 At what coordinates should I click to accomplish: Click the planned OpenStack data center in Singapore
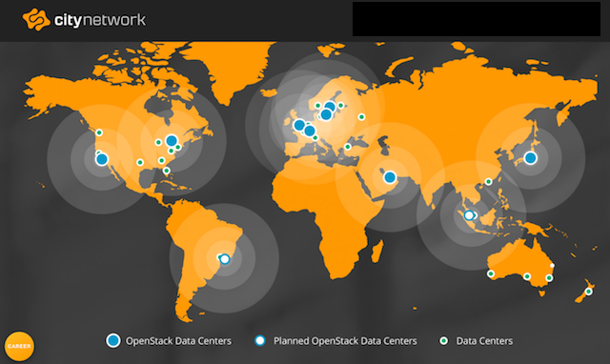[x=469, y=215]
